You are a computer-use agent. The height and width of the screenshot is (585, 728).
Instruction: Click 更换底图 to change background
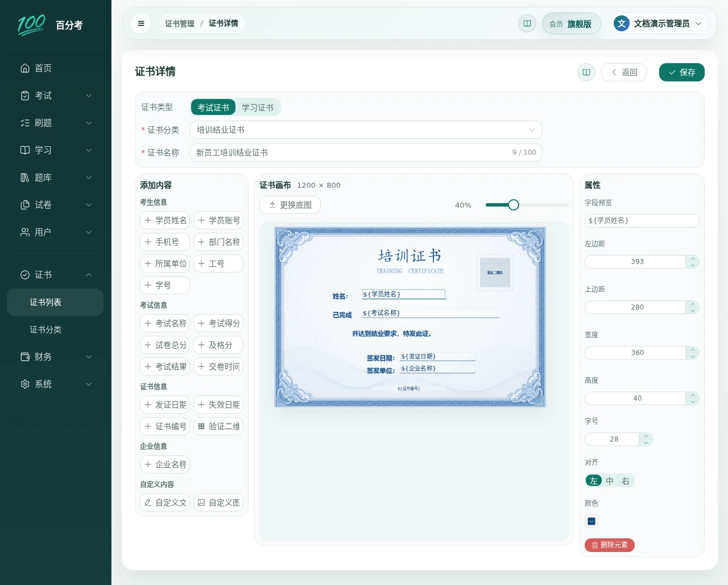(x=290, y=205)
